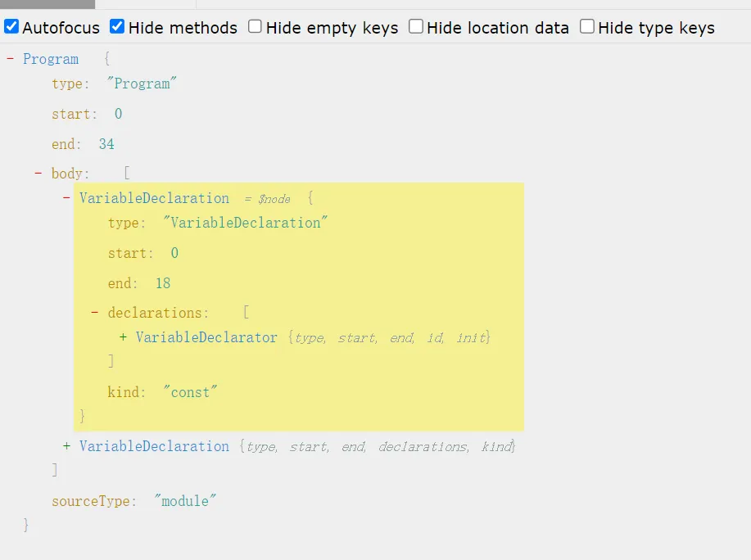Collapse the Program node with minus sign
Image resolution: width=751 pixels, height=560 pixels.
[11, 59]
